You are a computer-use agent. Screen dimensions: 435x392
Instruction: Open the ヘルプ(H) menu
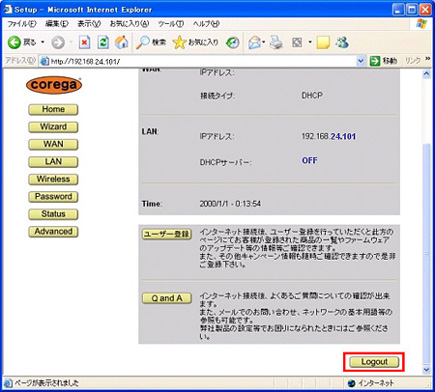(x=206, y=24)
